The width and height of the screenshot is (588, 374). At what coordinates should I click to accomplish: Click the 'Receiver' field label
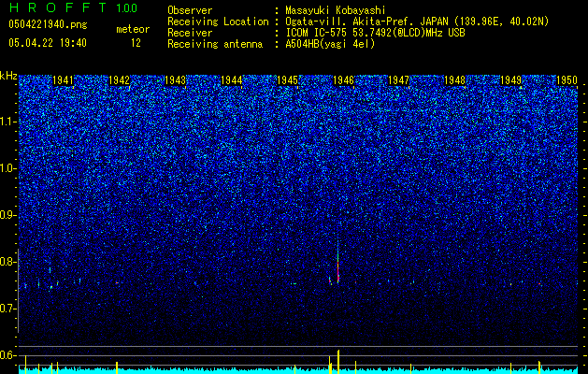click(x=190, y=33)
